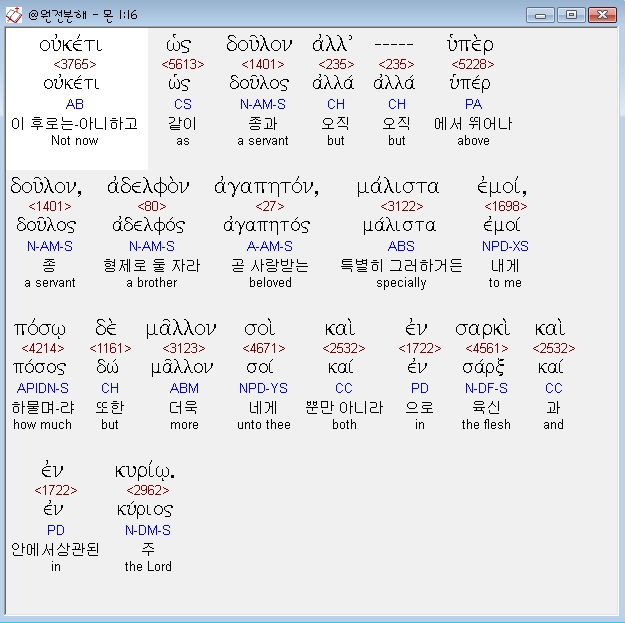The image size is (625, 623).
Task: Click the grammar tag A-AM-S
Action: click(270, 246)
